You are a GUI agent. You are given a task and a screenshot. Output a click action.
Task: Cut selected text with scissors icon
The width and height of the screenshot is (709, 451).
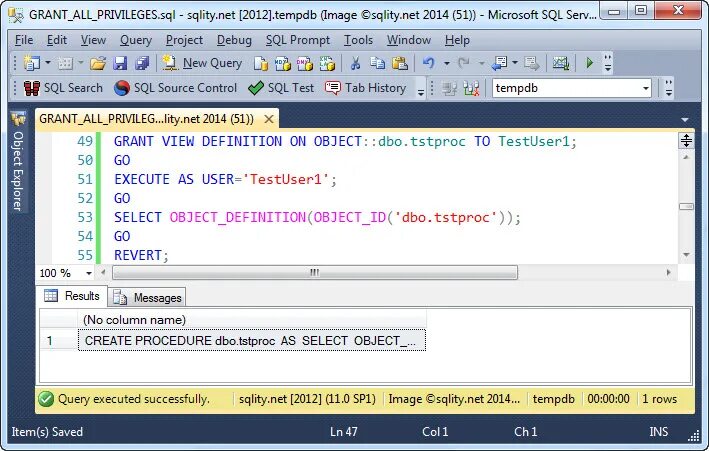(x=355, y=63)
